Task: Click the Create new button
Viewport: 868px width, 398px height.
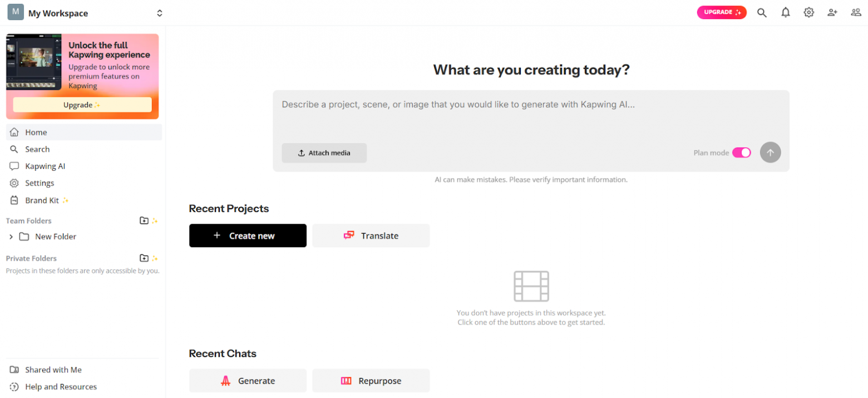Action: click(x=248, y=235)
